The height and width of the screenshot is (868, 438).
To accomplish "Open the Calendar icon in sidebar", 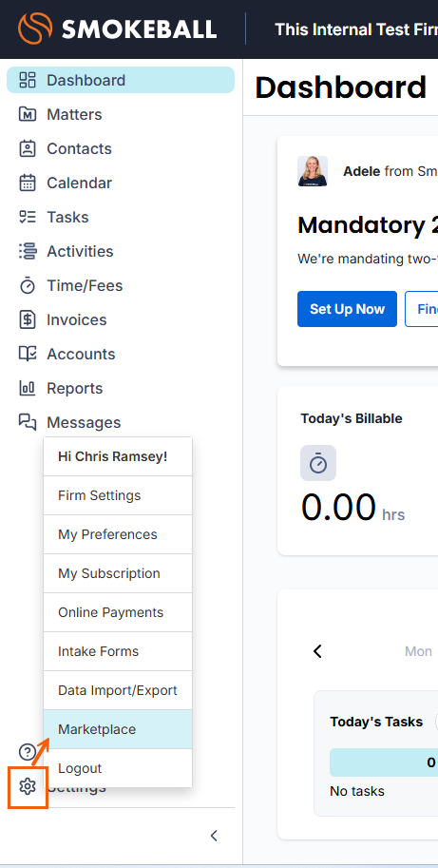I will click(x=28, y=183).
